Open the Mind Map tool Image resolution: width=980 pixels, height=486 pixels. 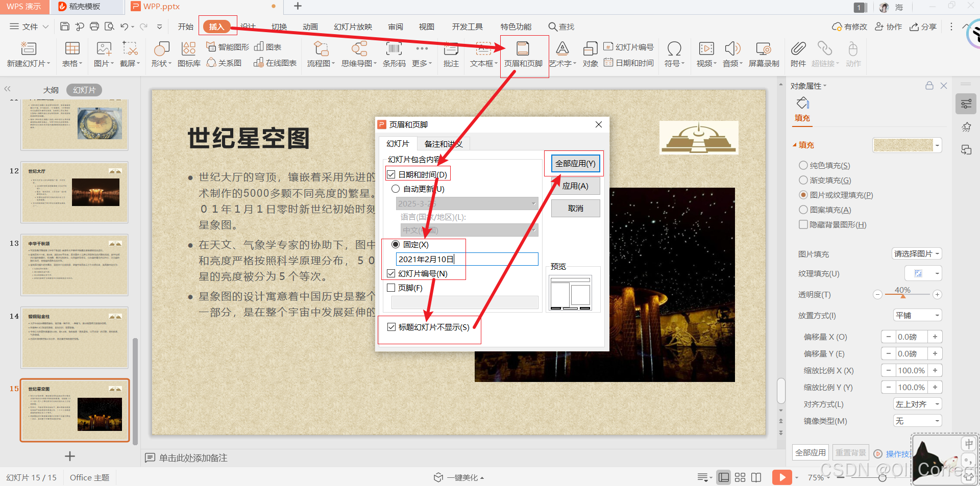point(359,49)
